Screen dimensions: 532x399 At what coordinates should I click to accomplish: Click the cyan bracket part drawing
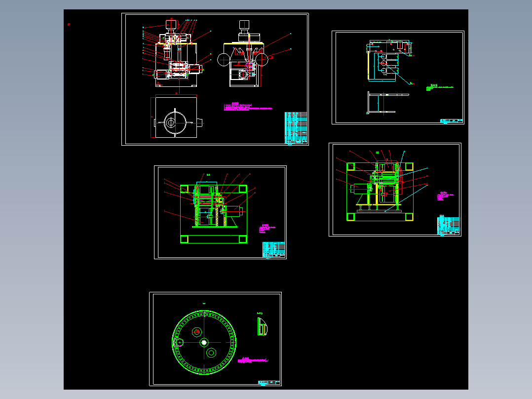coord(390,61)
